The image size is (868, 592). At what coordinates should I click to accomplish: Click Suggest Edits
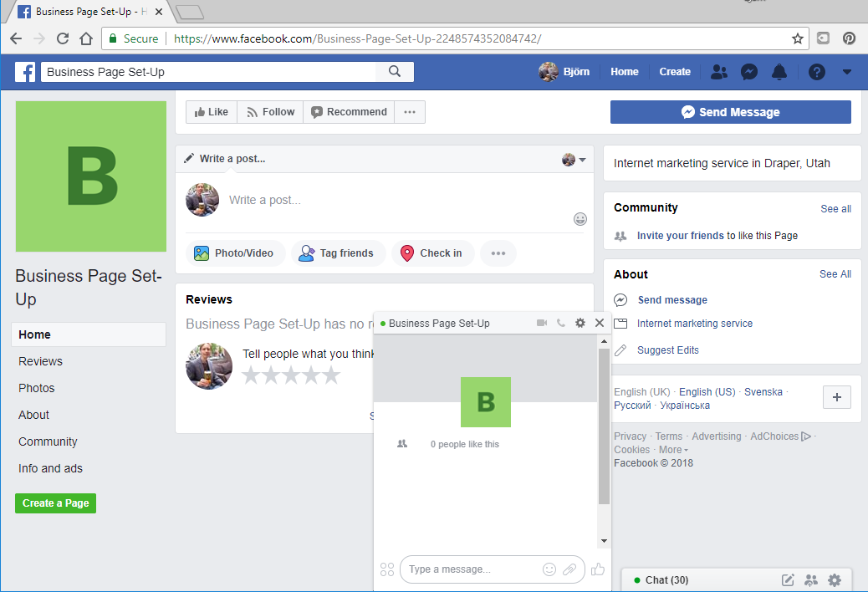click(x=667, y=350)
